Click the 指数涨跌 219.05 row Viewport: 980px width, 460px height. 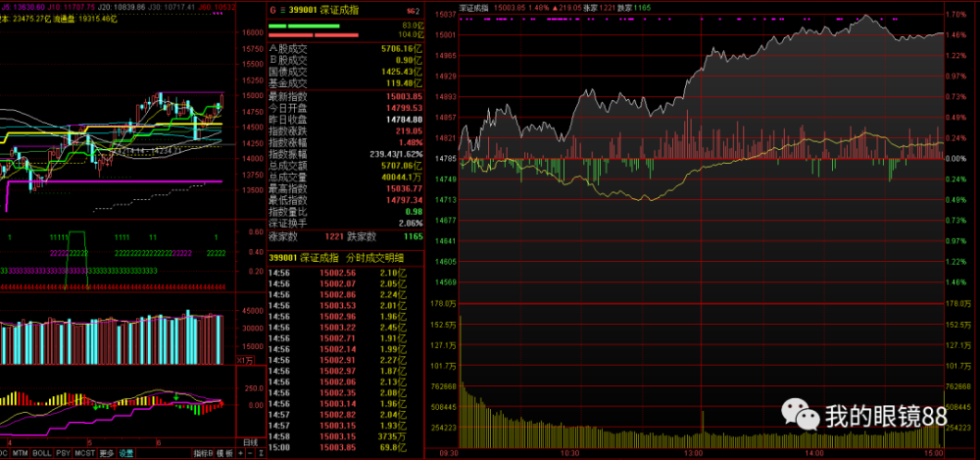[346, 130]
